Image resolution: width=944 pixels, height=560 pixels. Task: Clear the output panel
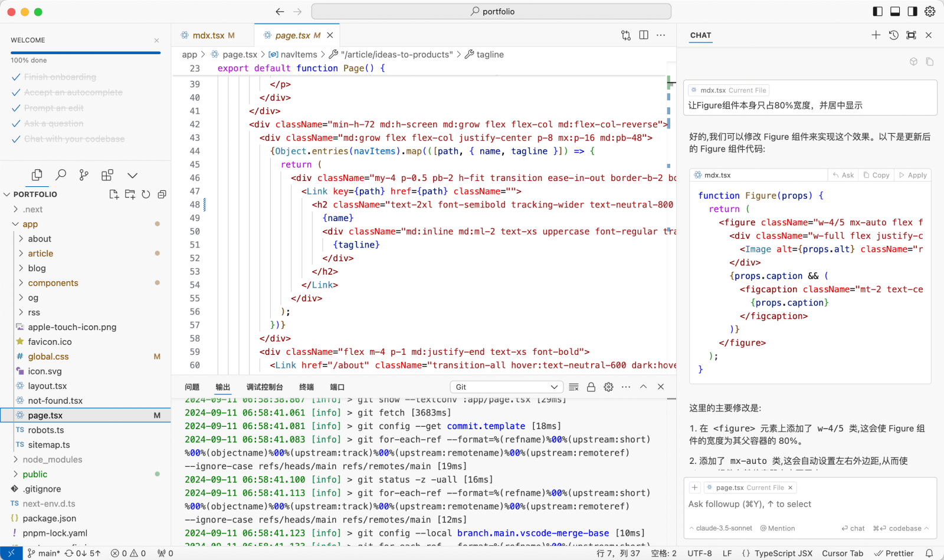(573, 387)
